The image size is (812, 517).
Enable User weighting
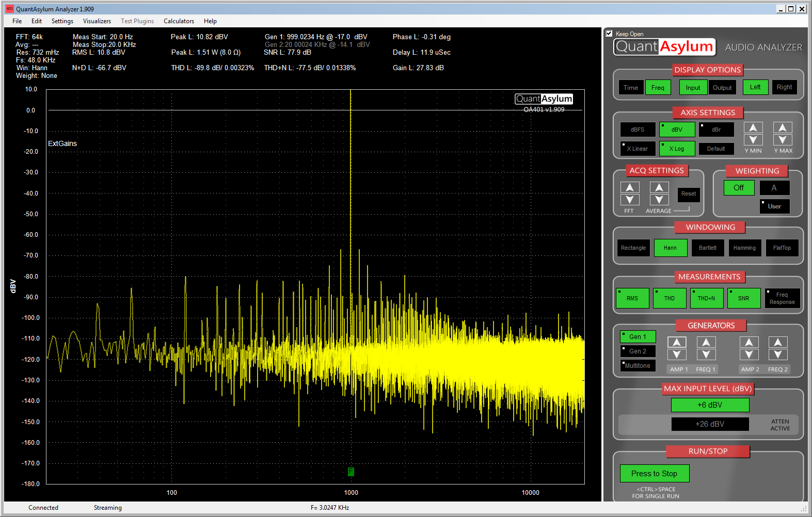click(774, 206)
